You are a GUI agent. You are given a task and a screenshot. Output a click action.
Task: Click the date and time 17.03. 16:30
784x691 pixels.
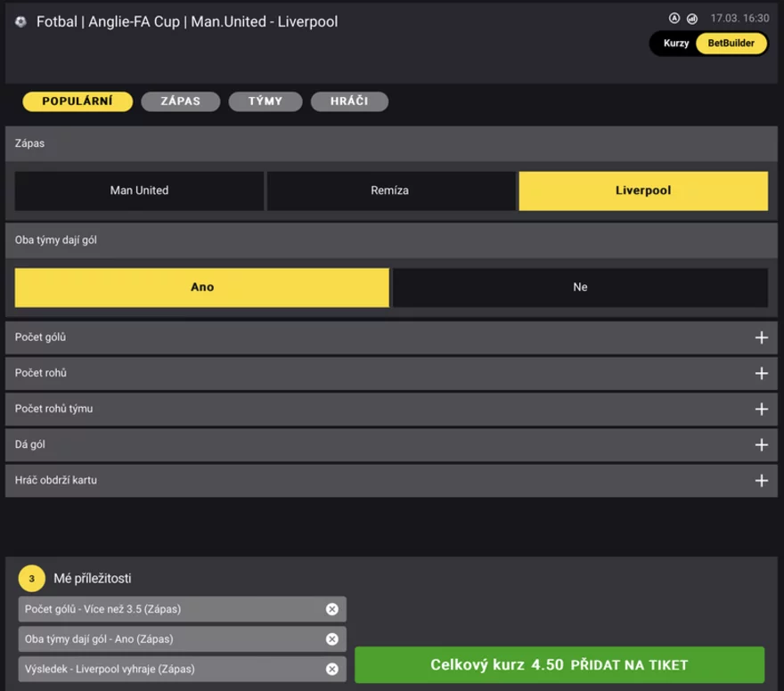(739, 19)
